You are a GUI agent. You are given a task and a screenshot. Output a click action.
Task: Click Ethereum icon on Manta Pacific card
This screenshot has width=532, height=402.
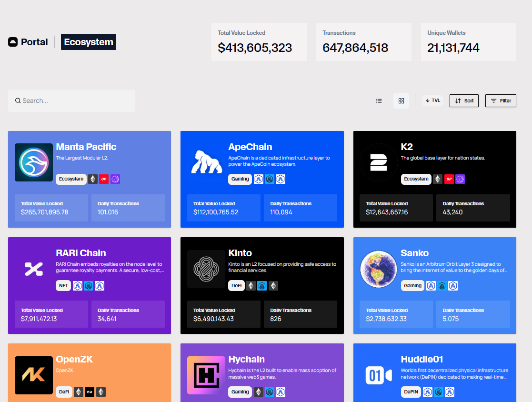pos(93,179)
